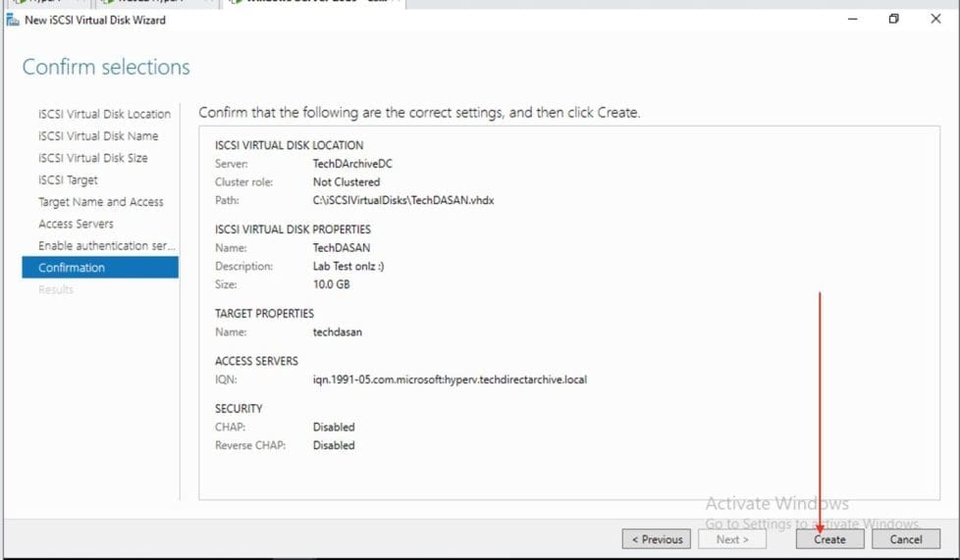Go to Enable authentication services step
The image size is (960, 560).
click(x=107, y=246)
